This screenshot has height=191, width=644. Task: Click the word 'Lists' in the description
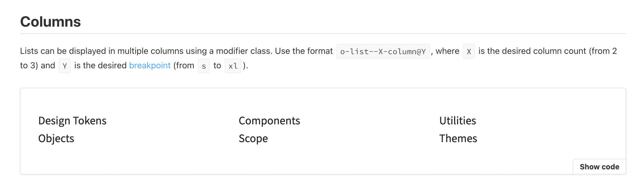tap(29, 51)
